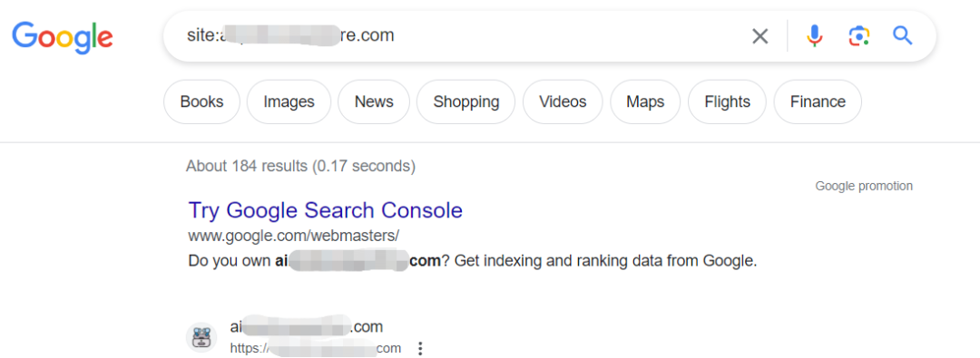Filter results by Books

[201, 102]
